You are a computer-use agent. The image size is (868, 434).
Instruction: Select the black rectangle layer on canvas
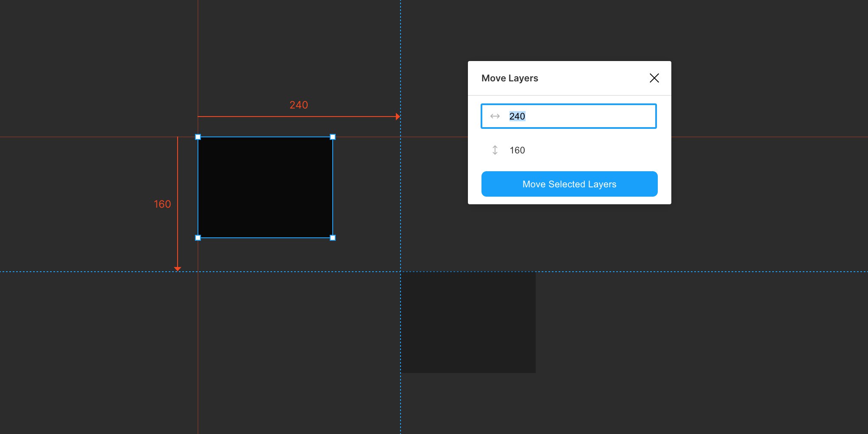pyautogui.click(x=265, y=187)
